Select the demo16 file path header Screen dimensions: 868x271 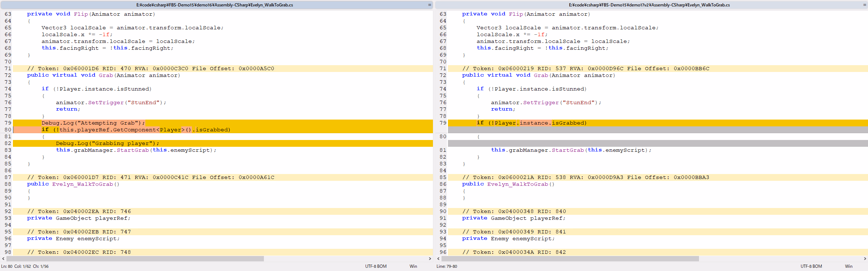[x=214, y=5]
